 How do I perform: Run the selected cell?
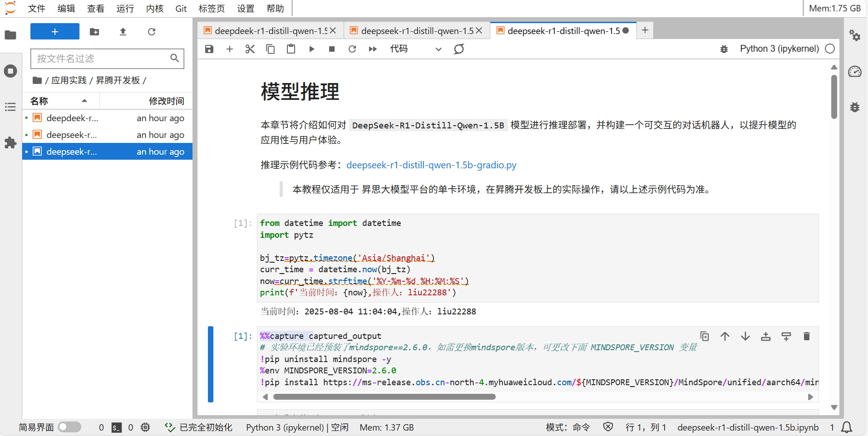pos(311,49)
